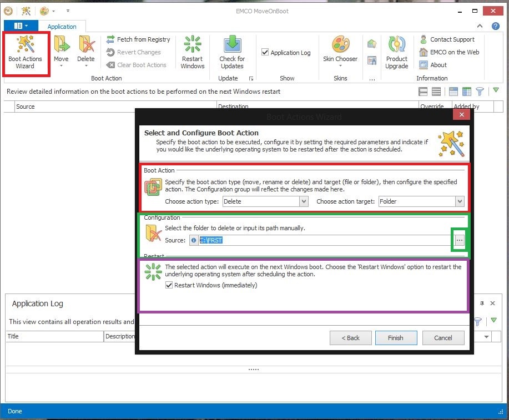Open the About item
This screenshot has width=509, height=420.
pyautogui.click(x=433, y=65)
